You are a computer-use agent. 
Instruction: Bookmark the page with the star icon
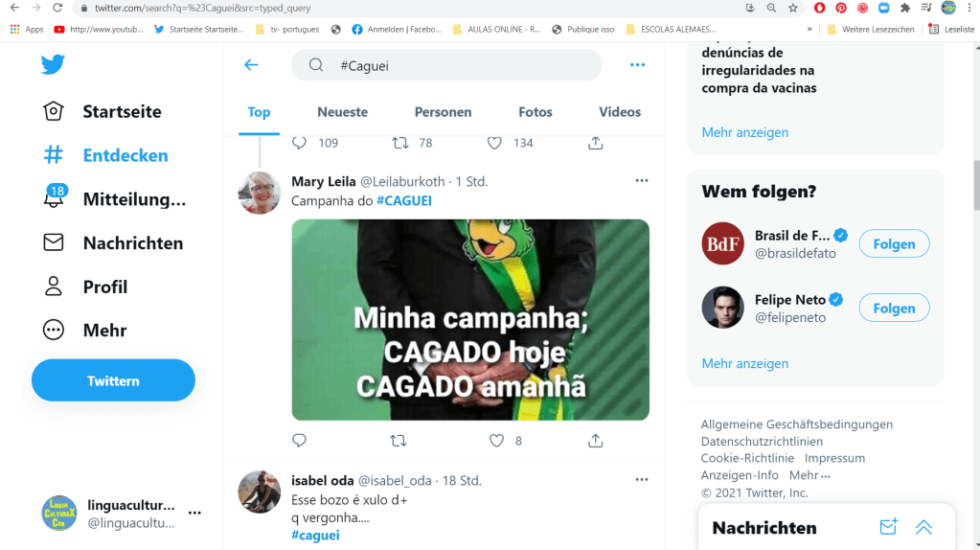[x=793, y=8]
